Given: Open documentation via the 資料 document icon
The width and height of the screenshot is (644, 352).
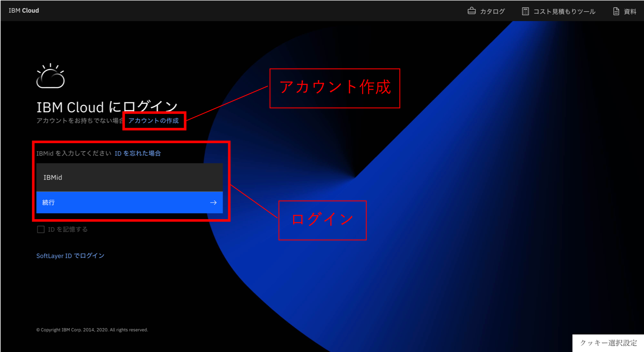Looking at the screenshot, I should coord(616,11).
